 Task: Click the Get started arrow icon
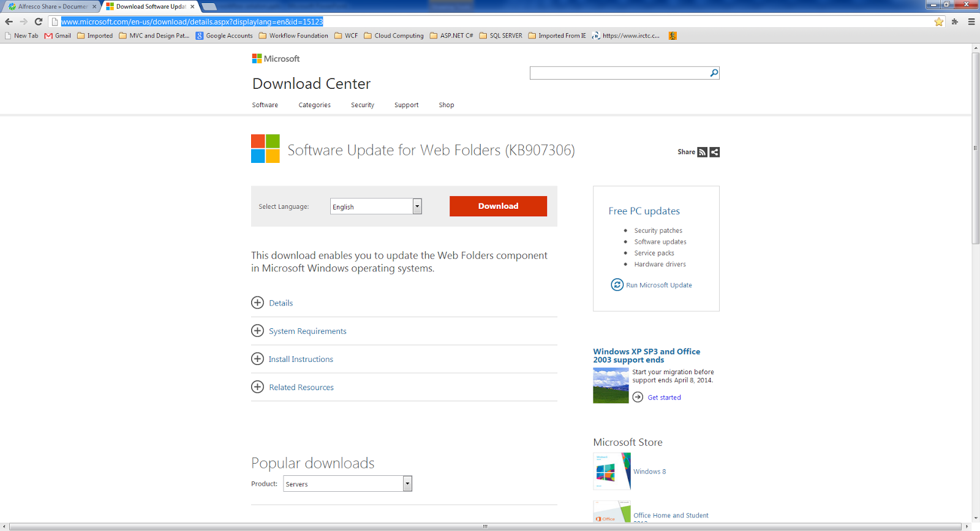[638, 397]
